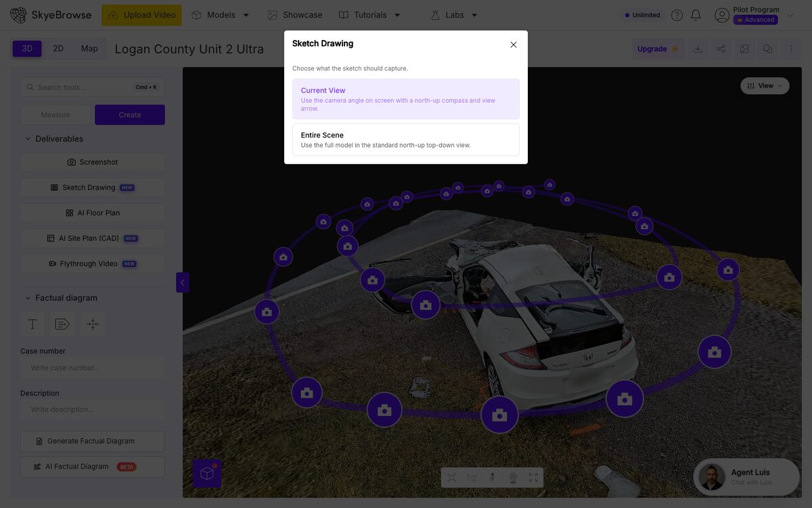Click the AI Site Plan (CAD) button
812x508 pixels.
pyautogui.click(x=93, y=238)
